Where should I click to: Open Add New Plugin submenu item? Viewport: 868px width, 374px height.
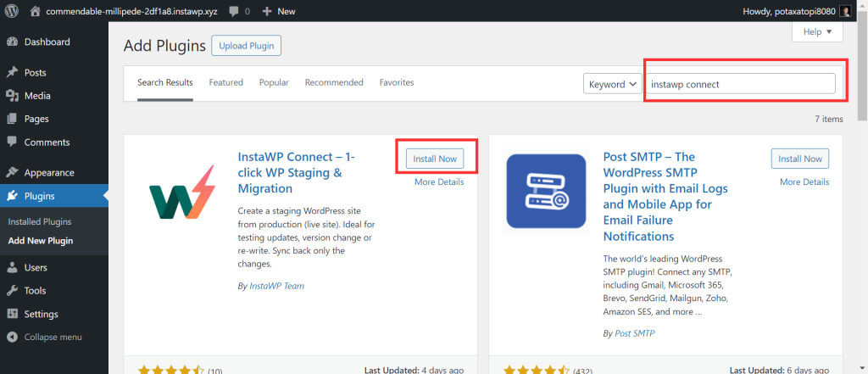(41, 241)
